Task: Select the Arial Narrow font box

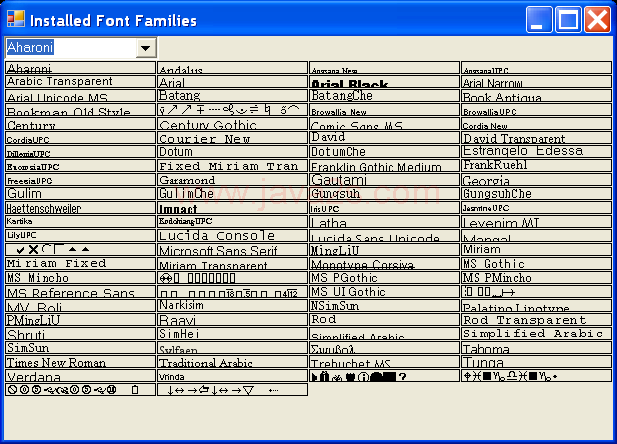Action: pos(537,81)
